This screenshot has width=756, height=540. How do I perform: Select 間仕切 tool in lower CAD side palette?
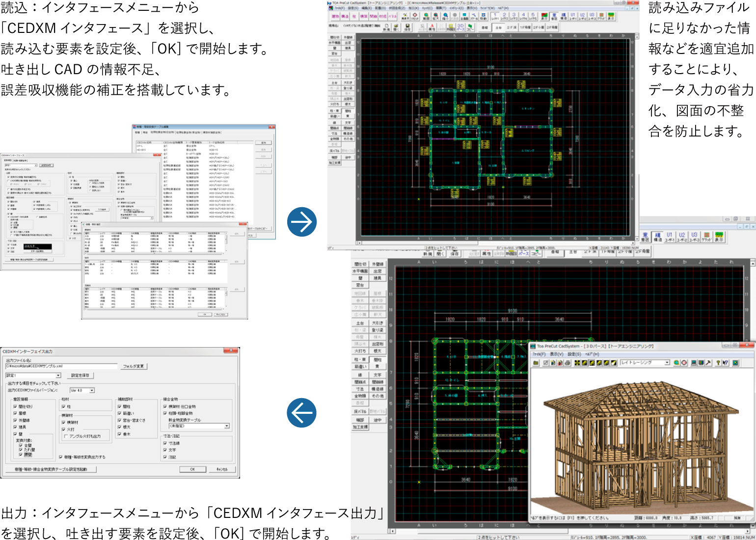coord(360,264)
